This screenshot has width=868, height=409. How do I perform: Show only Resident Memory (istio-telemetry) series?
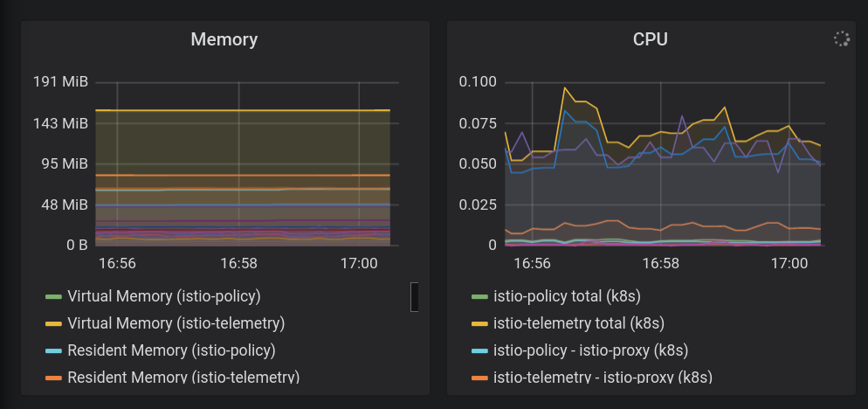tap(183, 378)
